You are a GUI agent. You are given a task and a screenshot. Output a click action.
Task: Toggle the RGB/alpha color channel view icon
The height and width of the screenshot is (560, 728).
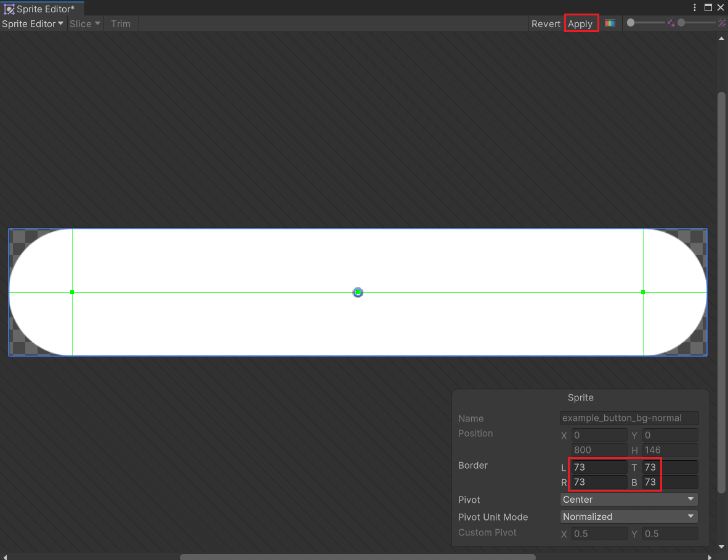click(610, 23)
